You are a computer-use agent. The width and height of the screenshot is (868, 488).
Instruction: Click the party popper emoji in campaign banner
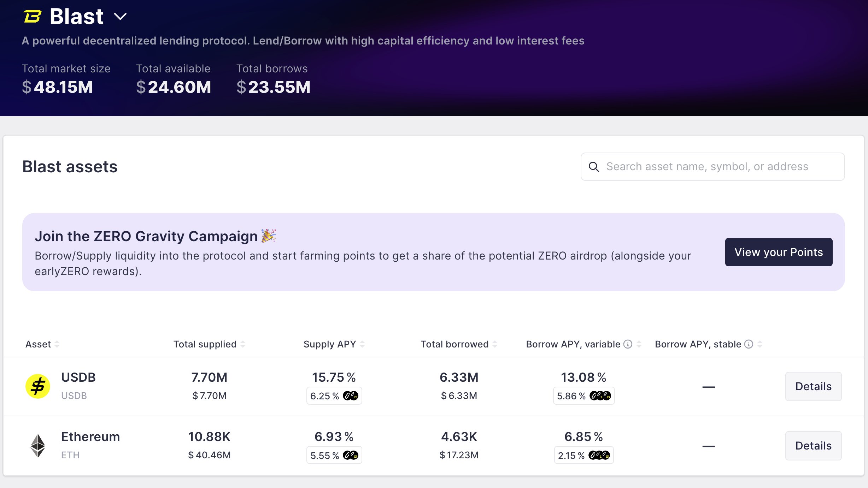pos(269,236)
